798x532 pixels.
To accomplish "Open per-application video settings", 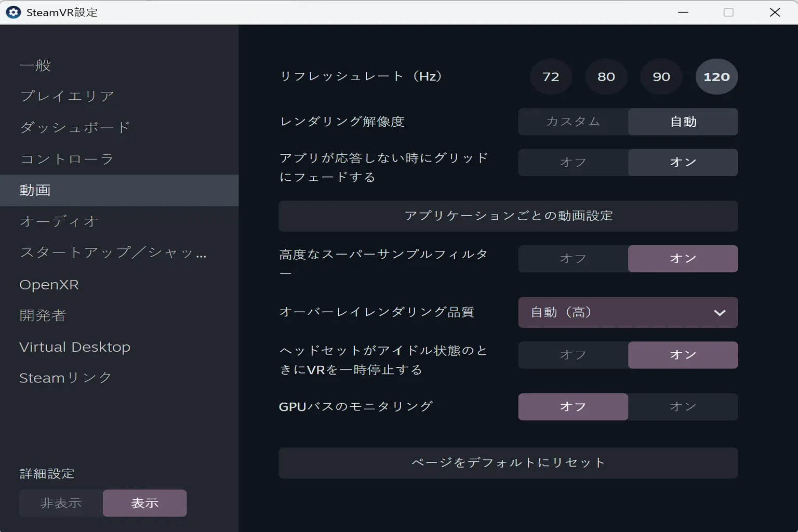I will pos(508,216).
